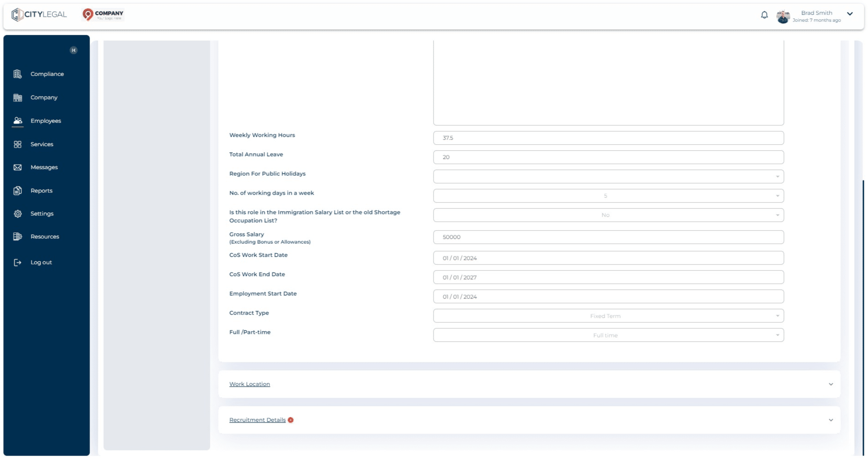Click CoS Work End Date field
The image size is (868, 458).
click(x=608, y=277)
